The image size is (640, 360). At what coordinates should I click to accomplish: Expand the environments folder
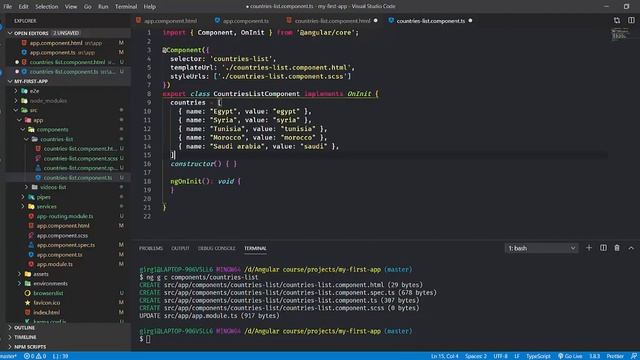point(19,283)
